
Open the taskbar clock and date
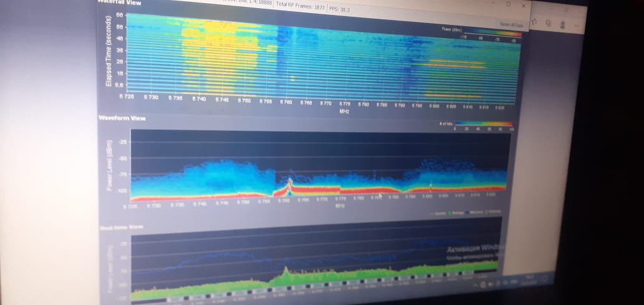point(528,279)
